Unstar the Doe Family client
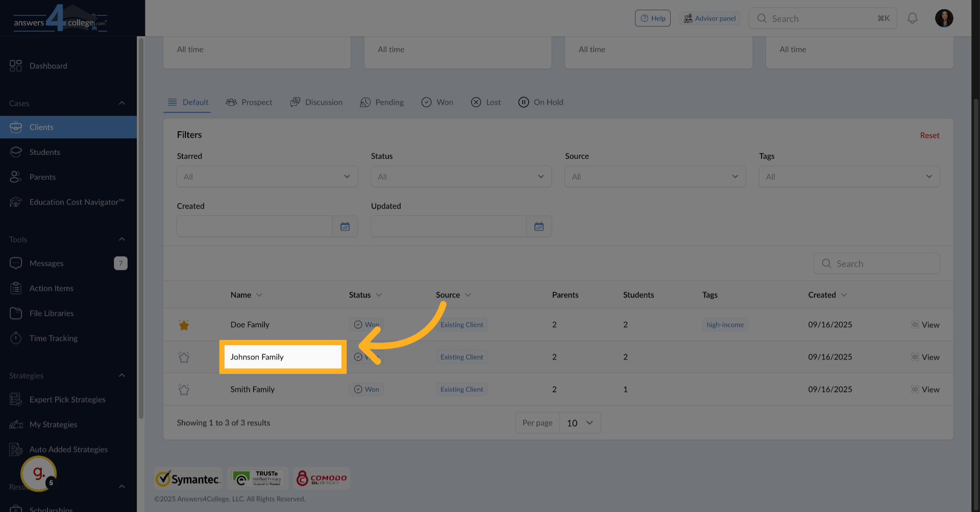Image resolution: width=980 pixels, height=512 pixels. coord(184,325)
